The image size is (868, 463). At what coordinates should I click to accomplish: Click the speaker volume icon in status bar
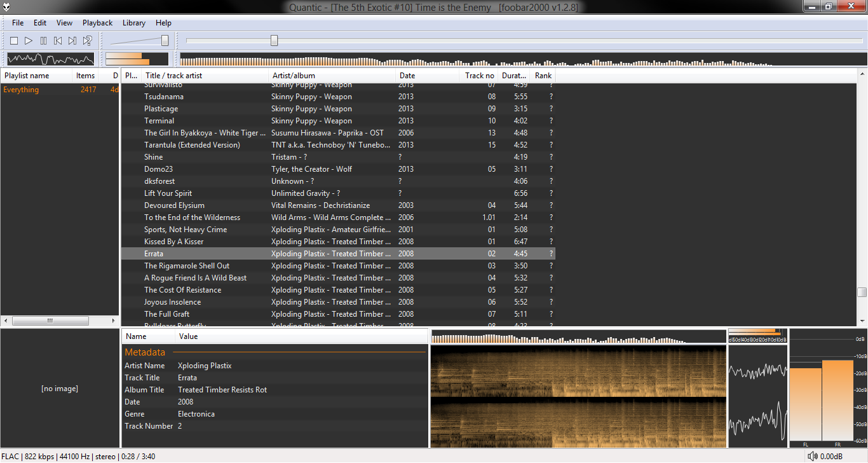[813, 456]
